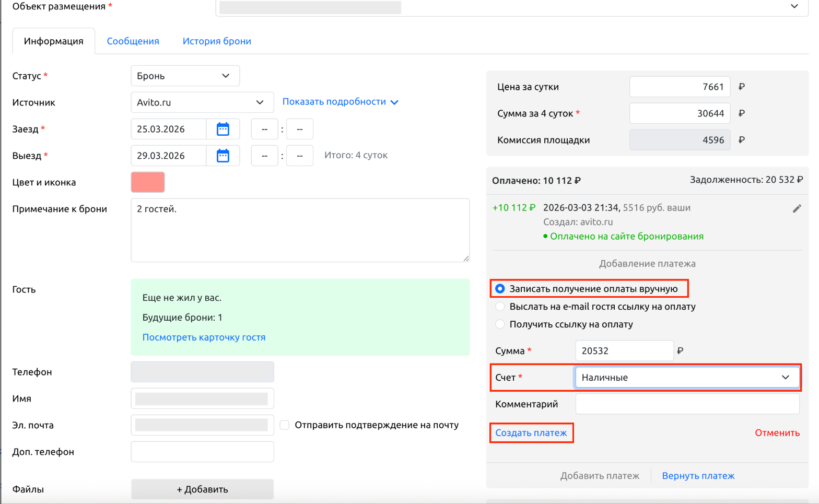
Task: Switch to the Сообщения tab
Action: point(133,41)
